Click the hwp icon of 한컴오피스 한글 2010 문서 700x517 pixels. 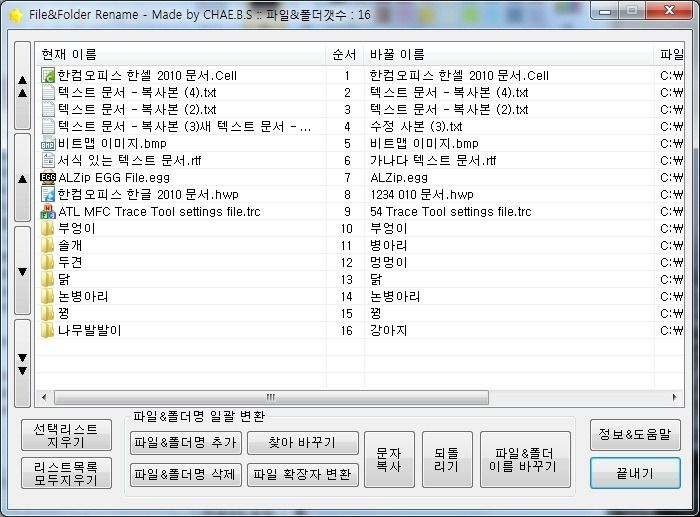[48, 194]
